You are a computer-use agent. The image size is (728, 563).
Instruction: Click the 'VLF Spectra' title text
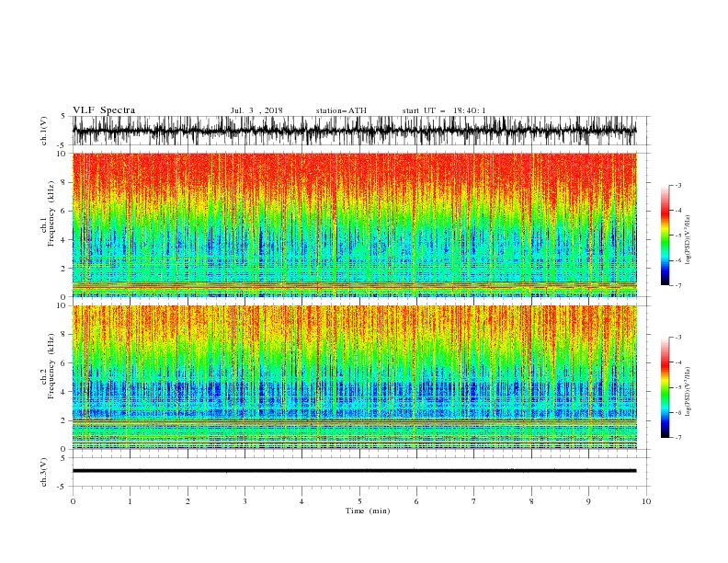point(104,110)
